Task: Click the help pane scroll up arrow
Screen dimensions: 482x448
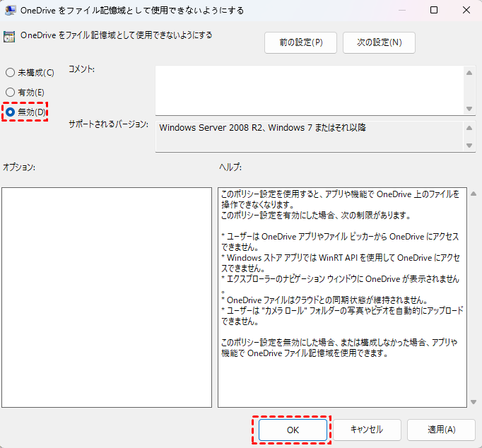Action: pyautogui.click(x=474, y=194)
